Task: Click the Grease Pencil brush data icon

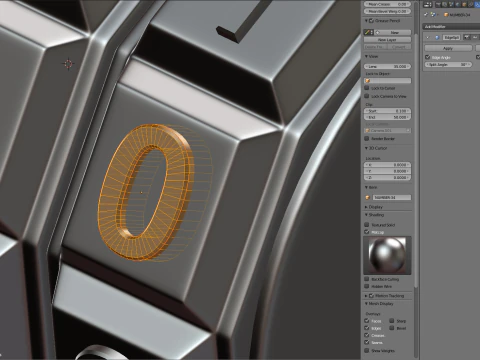Action: pyautogui.click(x=369, y=32)
